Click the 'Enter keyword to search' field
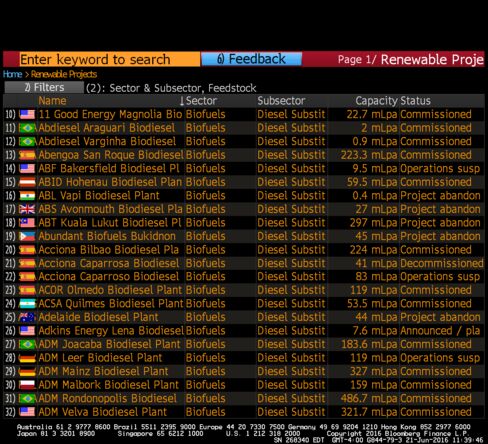The width and height of the screenshot is (488, 444). click(110, 59)
